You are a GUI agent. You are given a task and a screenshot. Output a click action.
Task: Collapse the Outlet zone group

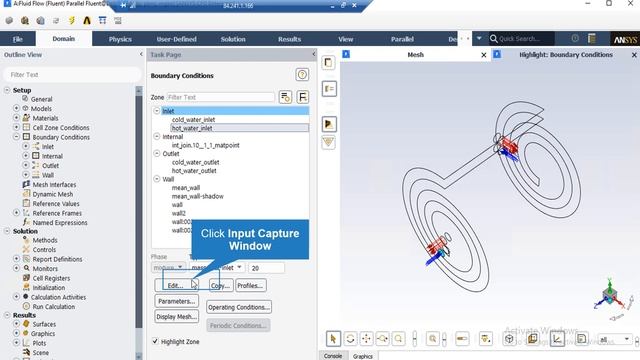[x=157, y=153]
